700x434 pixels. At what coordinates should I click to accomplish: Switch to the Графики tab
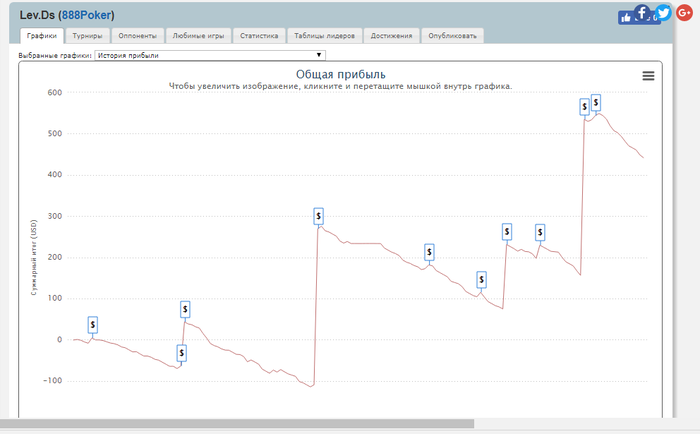[42, 36]
